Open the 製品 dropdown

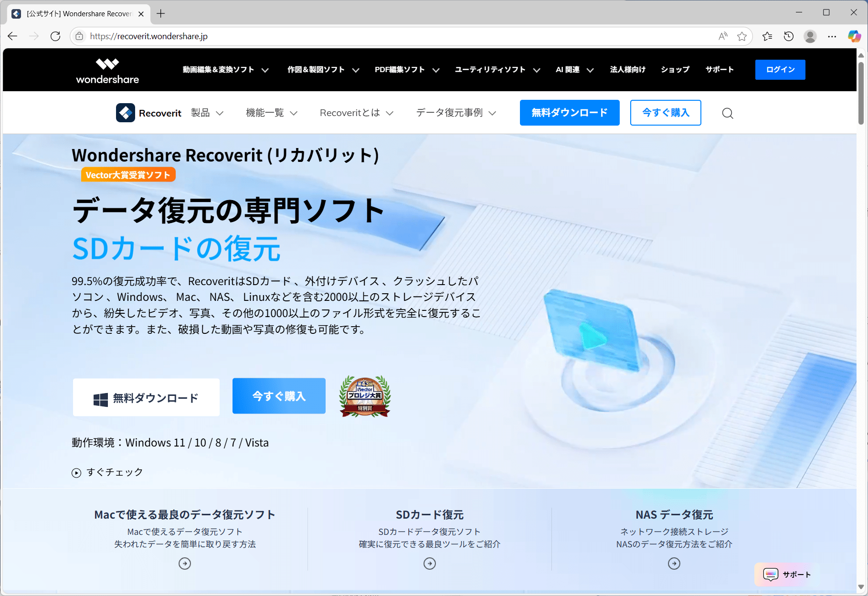tap(207, 113)
